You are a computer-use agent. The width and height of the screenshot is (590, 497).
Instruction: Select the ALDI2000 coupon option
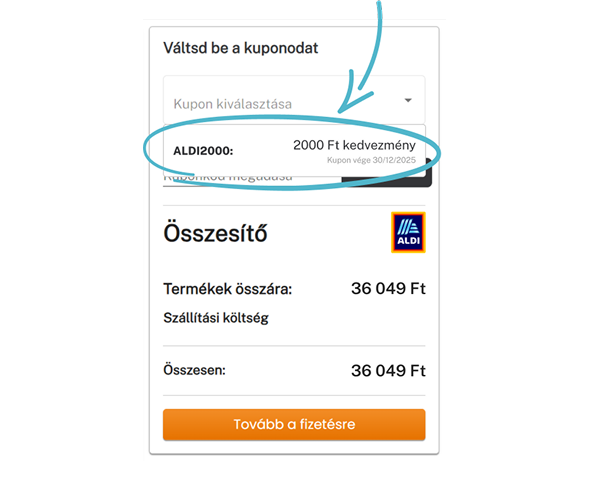coord(294,150)
